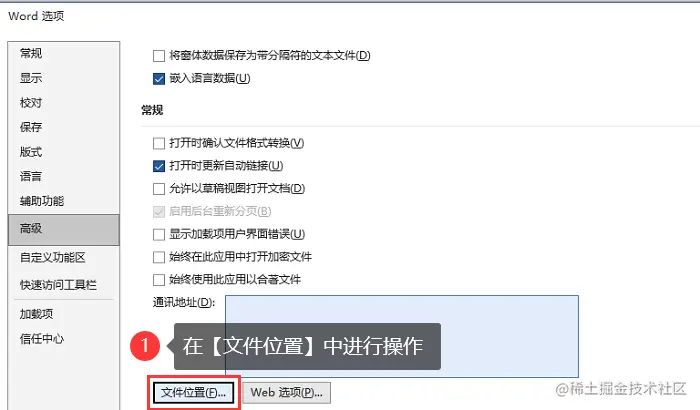
Task: Uncheck 嵌入语言数据 option
Action: [159, 79]
